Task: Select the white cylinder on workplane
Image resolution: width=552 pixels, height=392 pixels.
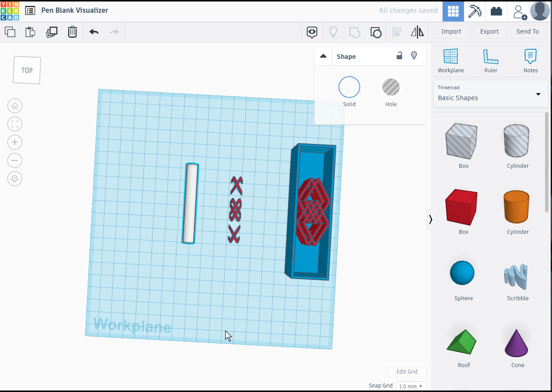Action: pos(190,203)
